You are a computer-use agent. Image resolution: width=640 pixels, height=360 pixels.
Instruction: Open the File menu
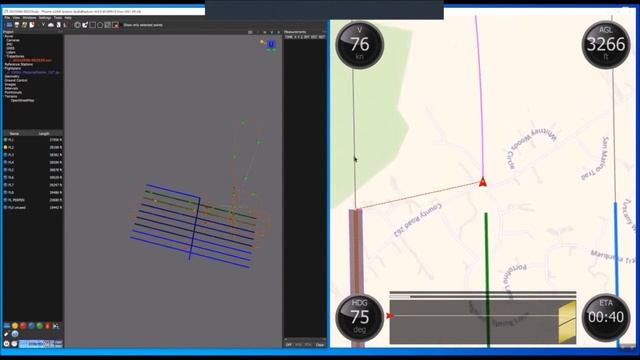point(7,18)
